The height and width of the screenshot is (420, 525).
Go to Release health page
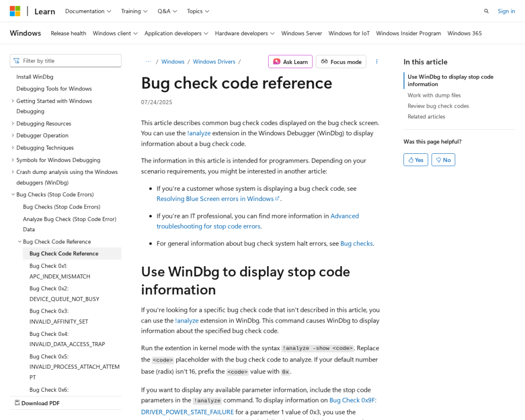68,33
